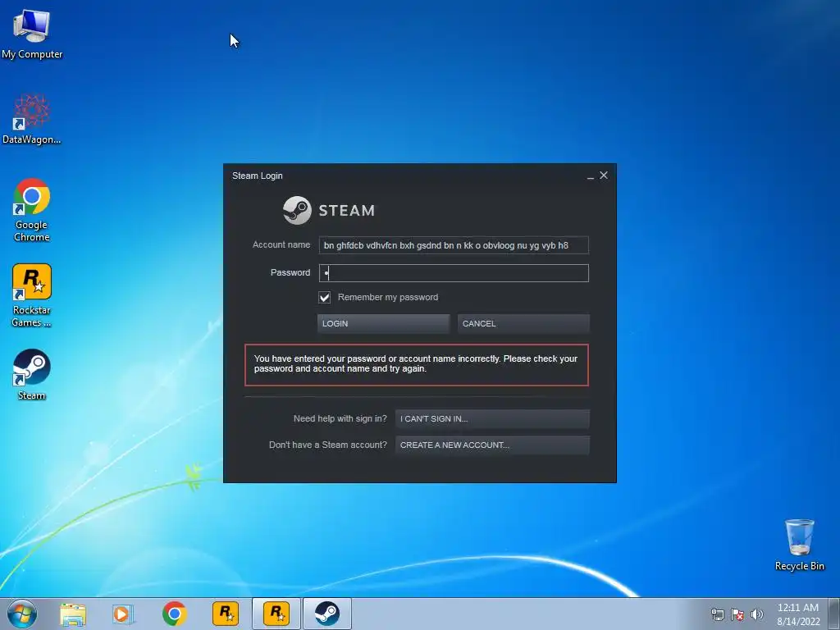Select the Steam taskbar button

pyautogui.click(x=326, y=614)
